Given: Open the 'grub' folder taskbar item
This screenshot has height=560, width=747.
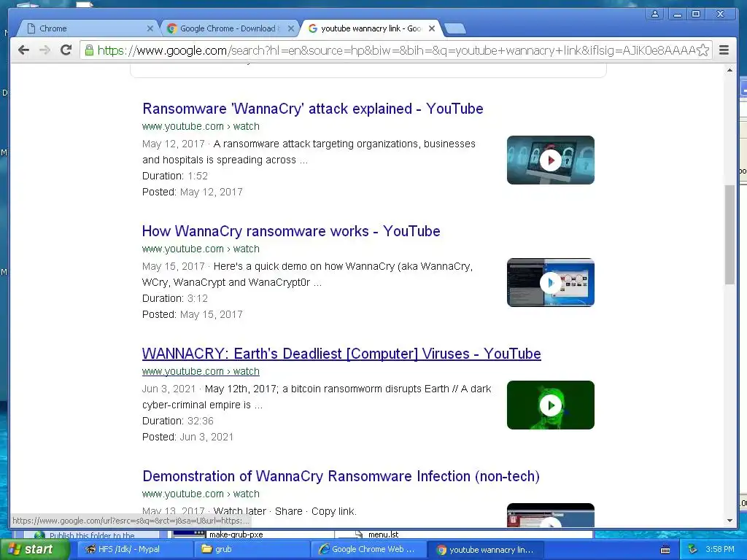Looking at the screenshot, I should [x=252, y=549].
